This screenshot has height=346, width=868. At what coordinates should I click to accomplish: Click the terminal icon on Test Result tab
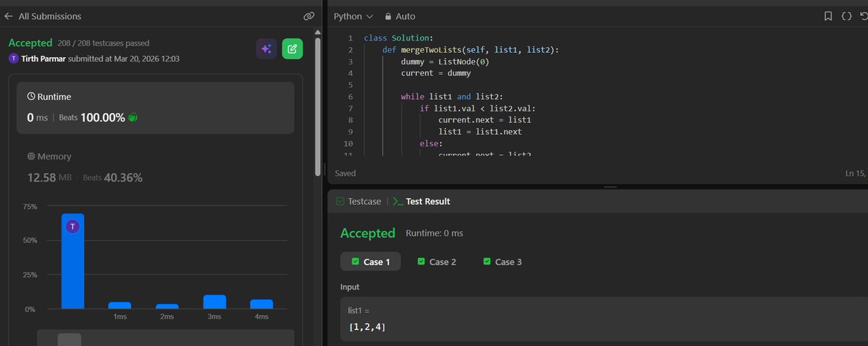point(398,201)
